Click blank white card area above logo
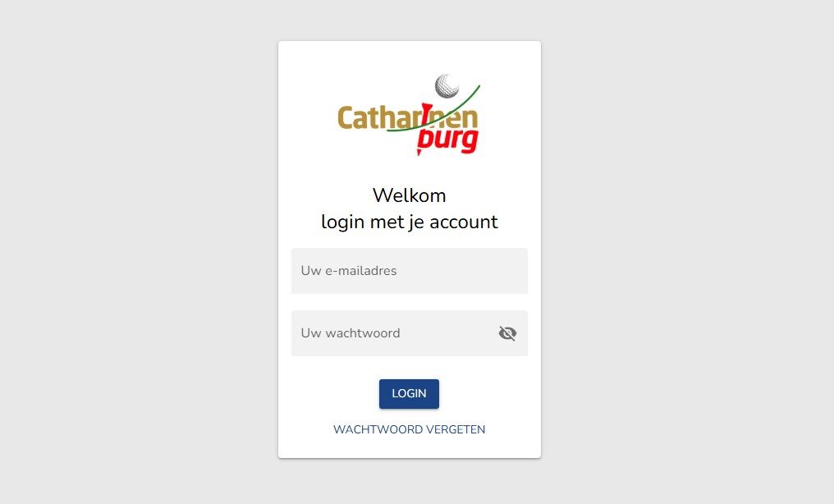 pyautogui.click(x=410, y=56)
